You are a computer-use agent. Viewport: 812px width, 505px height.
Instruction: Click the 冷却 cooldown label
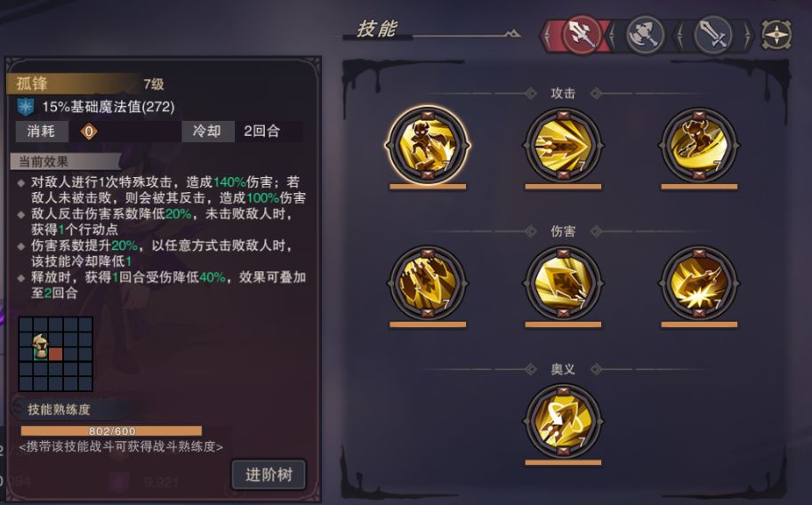(207, 131)
